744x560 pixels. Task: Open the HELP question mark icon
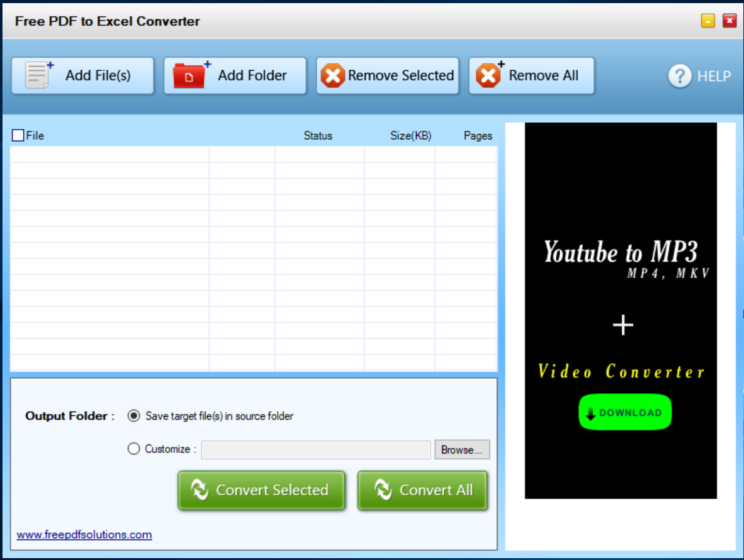680,76
